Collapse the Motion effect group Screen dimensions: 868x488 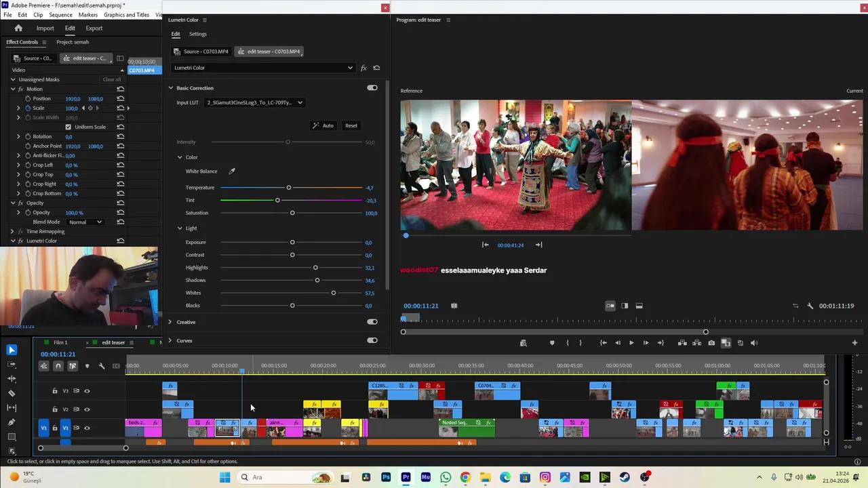tap(13, 89)
